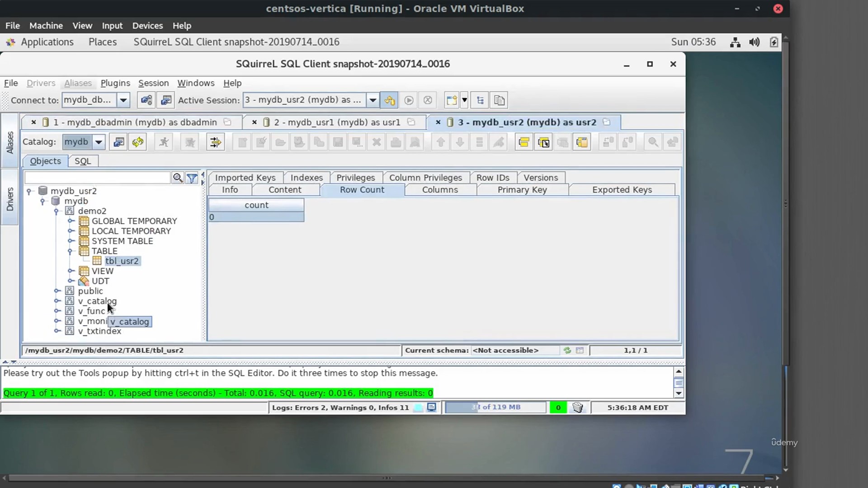Open the Places menu in top panel

tap(103, 42)
